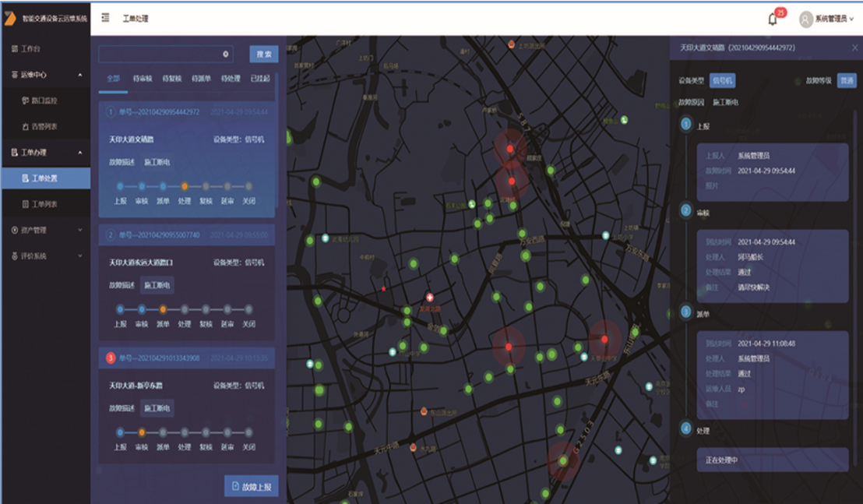Click the 故障上报 button
Viewport: 863px width, 504px height.
(x=252, y=486)
